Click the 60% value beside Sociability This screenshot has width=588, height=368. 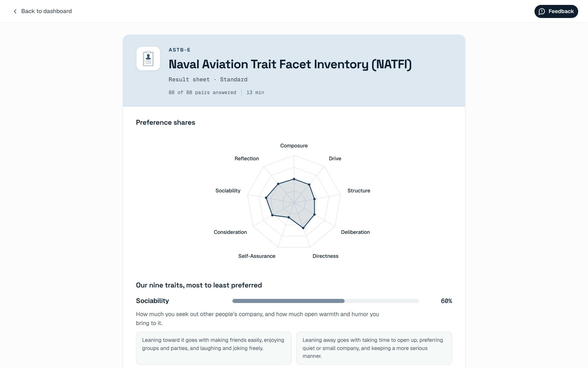coord(446,301)
